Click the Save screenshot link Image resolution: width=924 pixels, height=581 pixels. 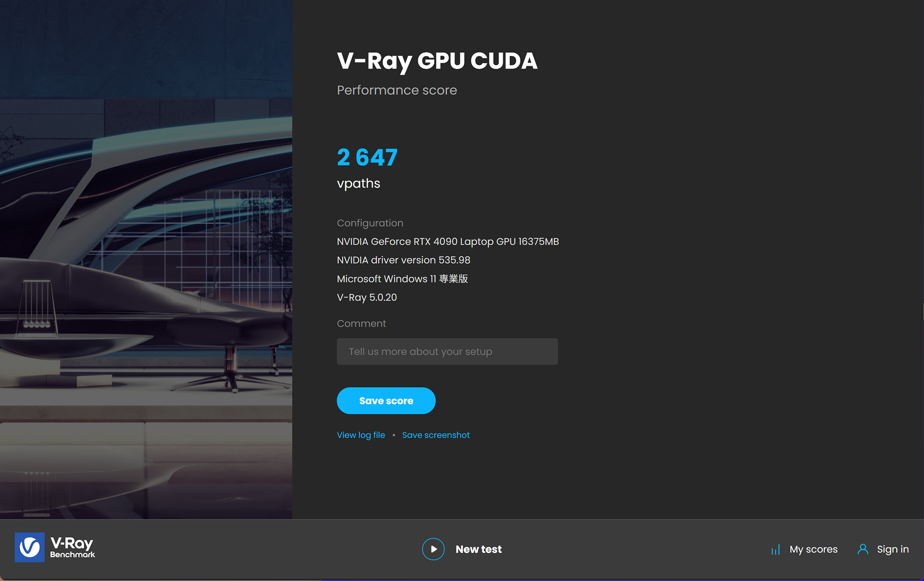point(436,435)
